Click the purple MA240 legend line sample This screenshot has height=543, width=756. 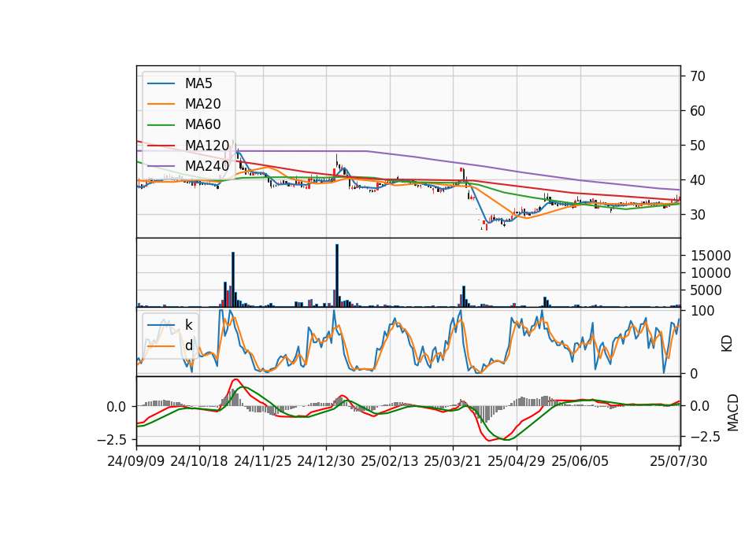[161, 166]
